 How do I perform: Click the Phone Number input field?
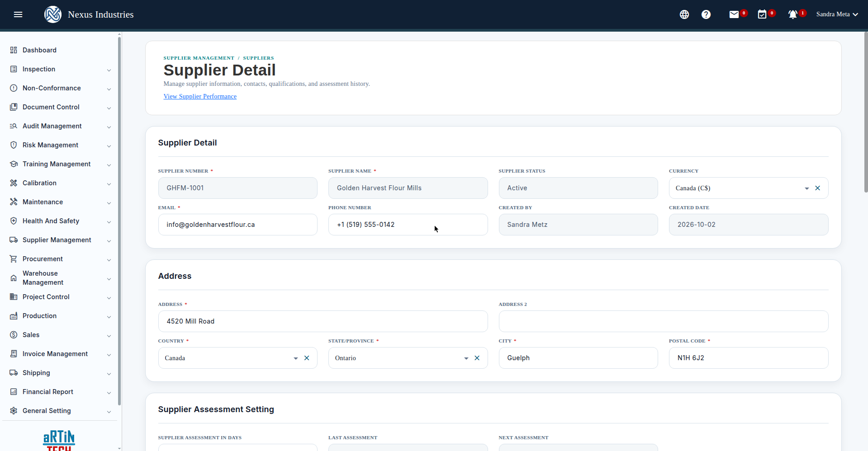click(x=408, y=225)
